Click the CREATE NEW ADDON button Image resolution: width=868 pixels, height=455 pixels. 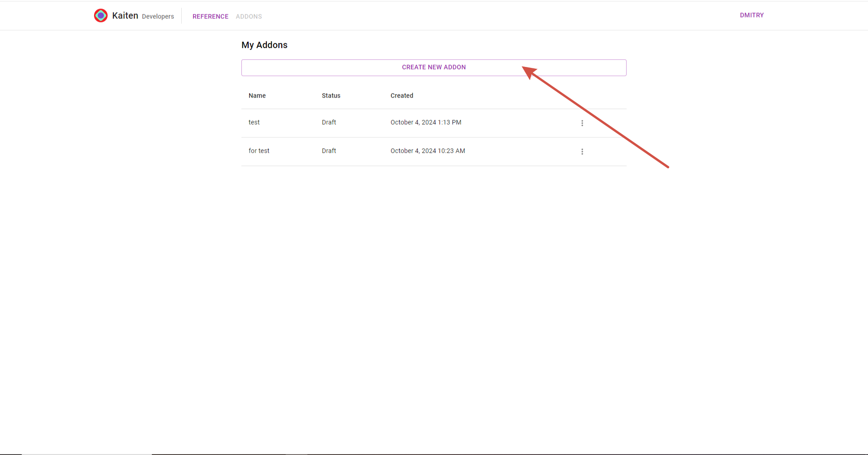[434, 67]
